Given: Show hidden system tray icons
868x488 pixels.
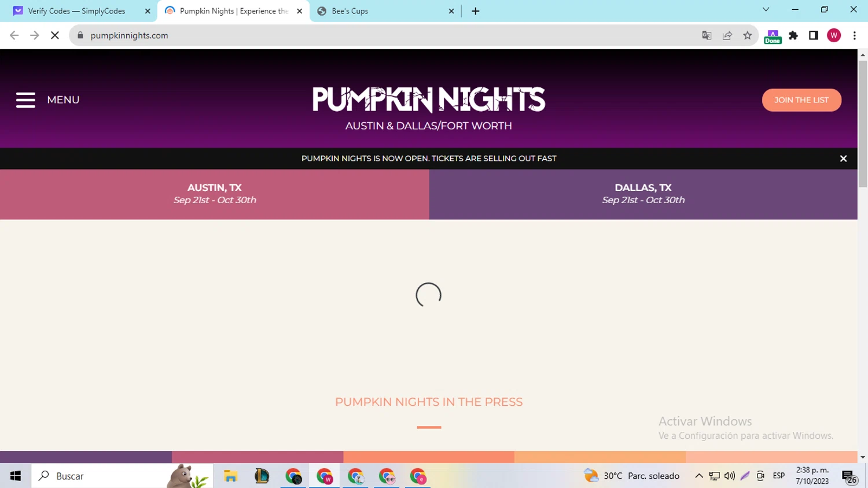Looking at the screenshot, I should pyautogui.click(x=699, y=476).
